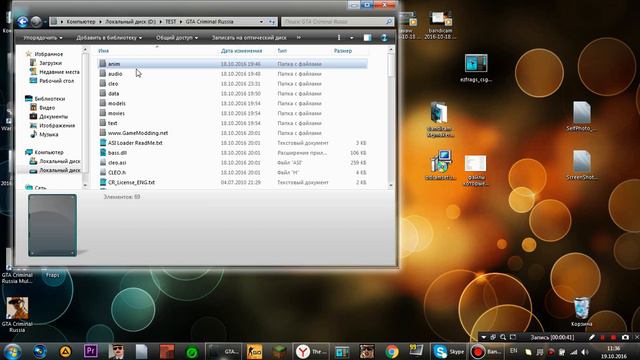Toggle the preview pane in Explorer
Viewport: 640px width, 360px height.
367,38
